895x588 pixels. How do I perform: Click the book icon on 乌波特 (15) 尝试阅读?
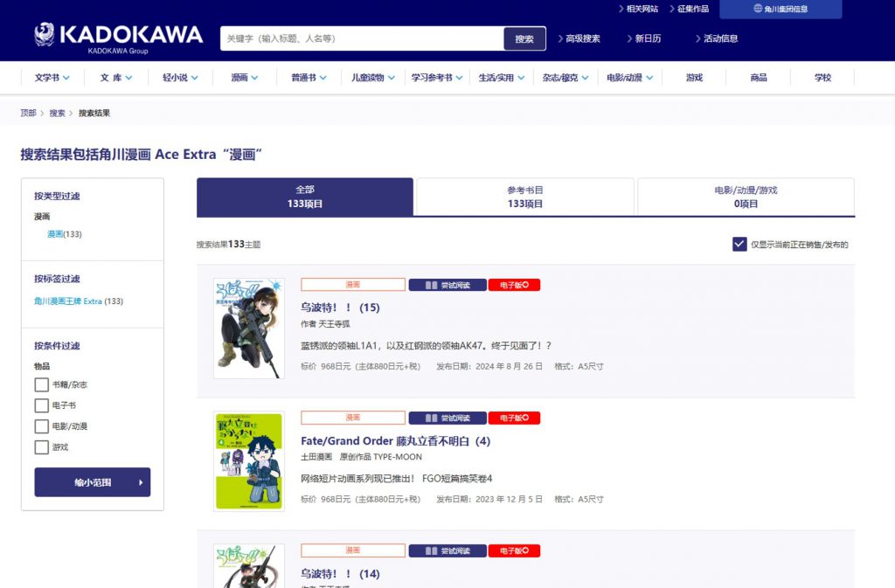[x=432, y=285]
